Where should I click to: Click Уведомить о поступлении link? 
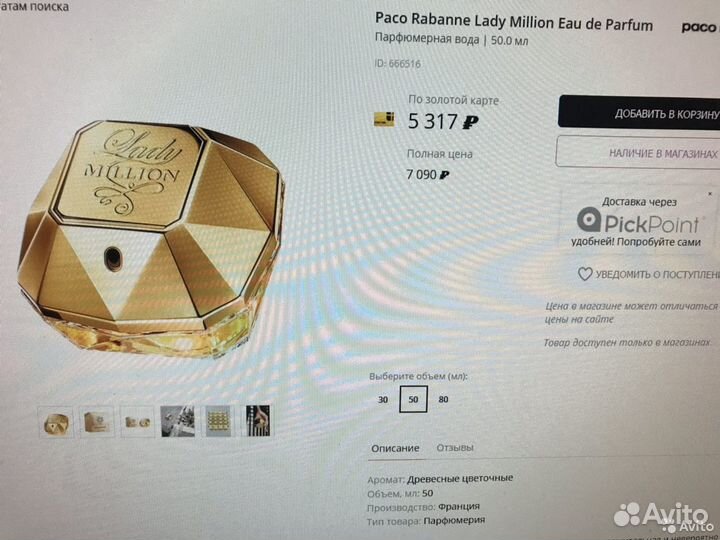point(658,275)
